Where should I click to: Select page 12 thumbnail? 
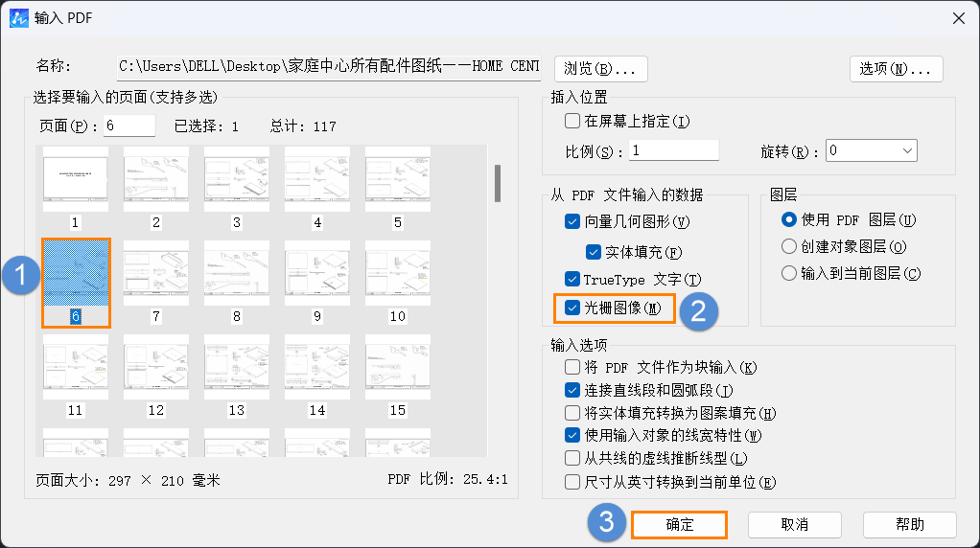tap(156, 367)
